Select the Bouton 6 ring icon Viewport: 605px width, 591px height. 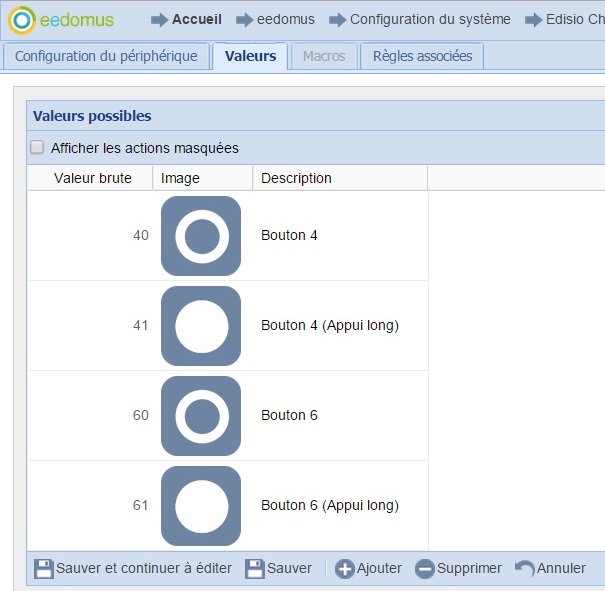click(x=201, y=416)
